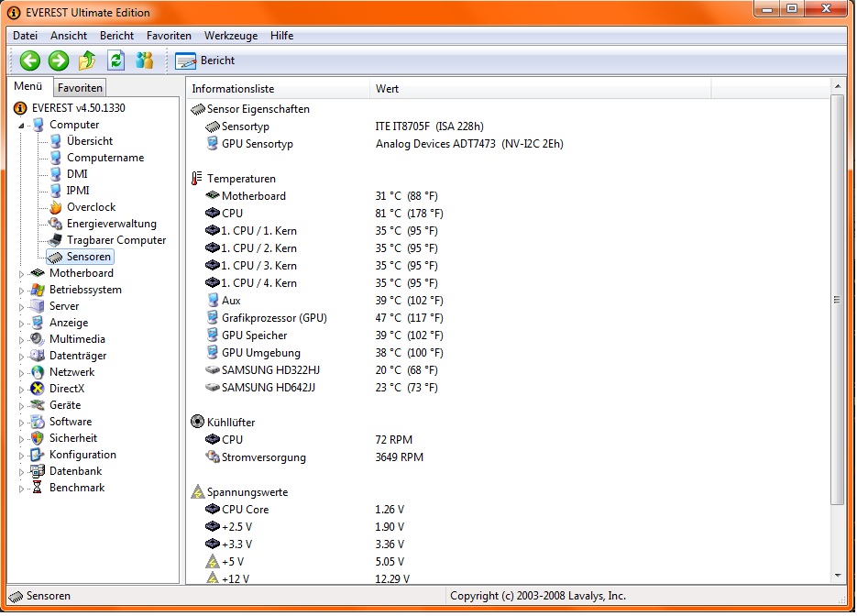Open the Bericht report toolbar button
The height and width of the screenshot is (616, 857).
pyautogui.click(x=205, y=60)
